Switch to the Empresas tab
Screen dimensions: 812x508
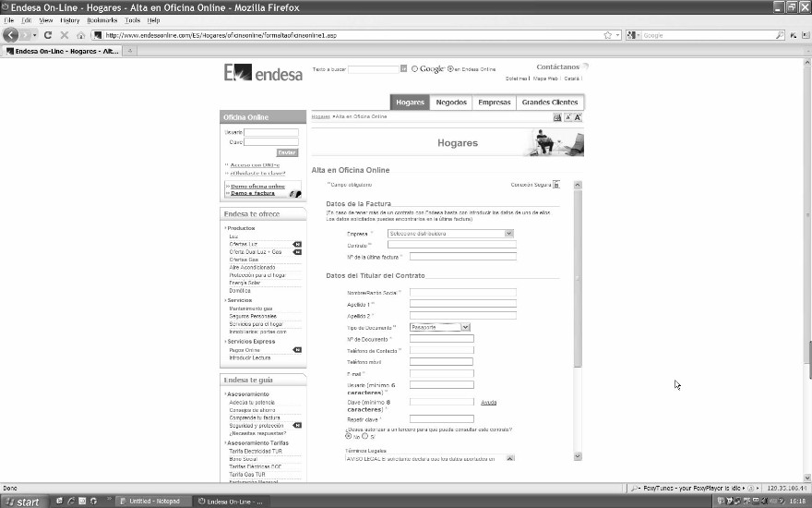click(x=495, y=103)
